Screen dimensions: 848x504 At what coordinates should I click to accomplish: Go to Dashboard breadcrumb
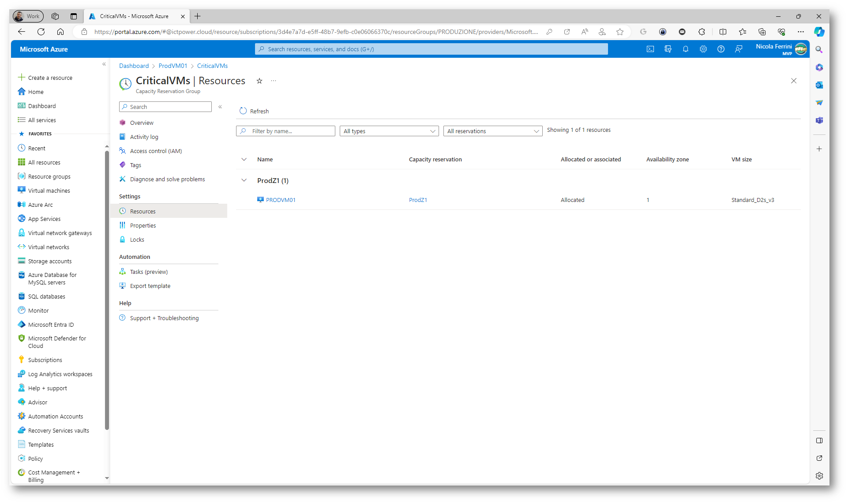click(134, 66)
